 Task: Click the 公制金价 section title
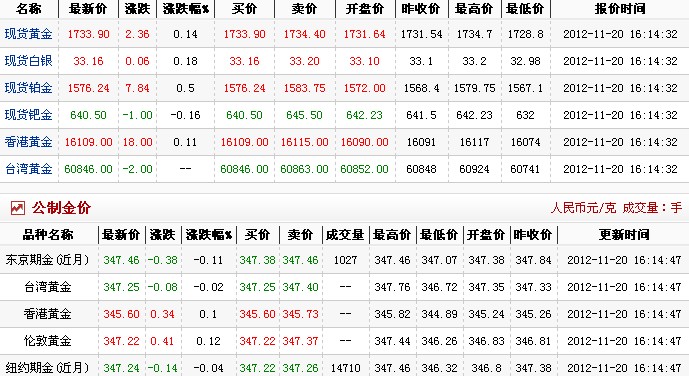click(61, 208)
